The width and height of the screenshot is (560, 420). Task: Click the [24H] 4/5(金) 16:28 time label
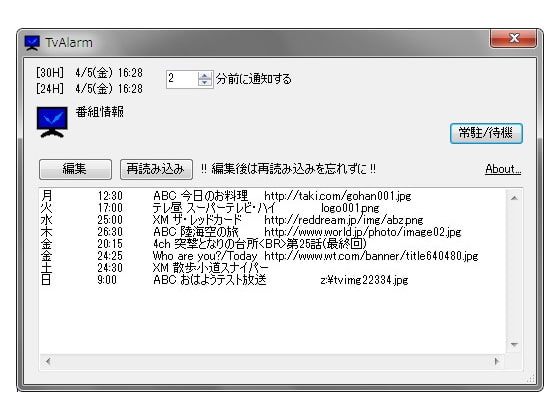pyautogui.click(x=89, y=89)
